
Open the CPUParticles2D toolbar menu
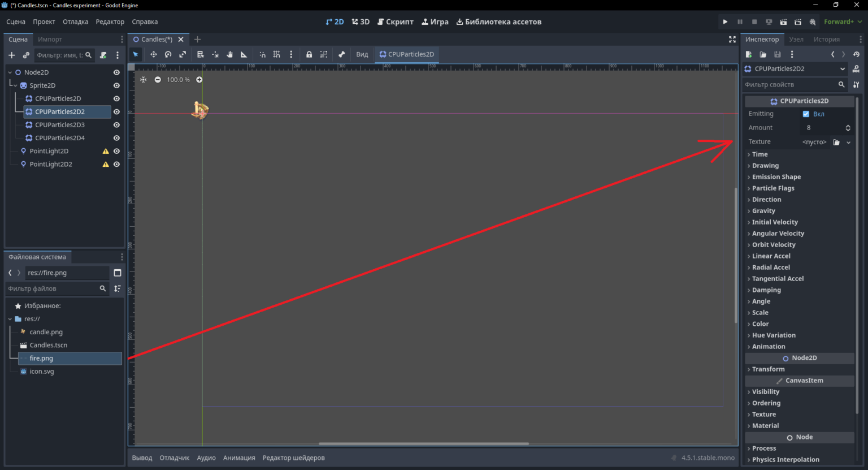pos(407,54)
